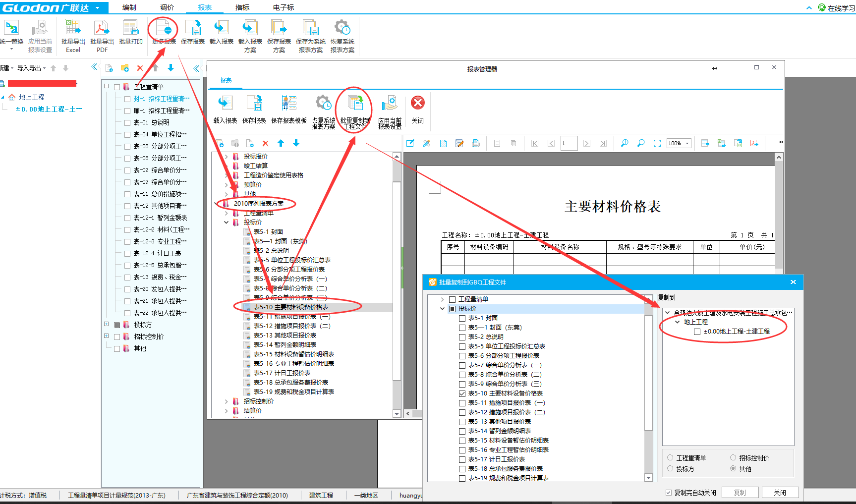Switch to the 电子标 tab
The image size is (856, 504).
284,7
